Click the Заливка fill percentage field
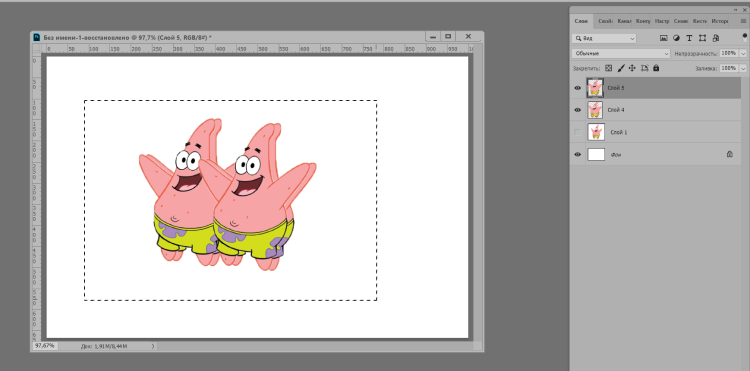This screenshot has width=750, height=371. click(729, 68)
